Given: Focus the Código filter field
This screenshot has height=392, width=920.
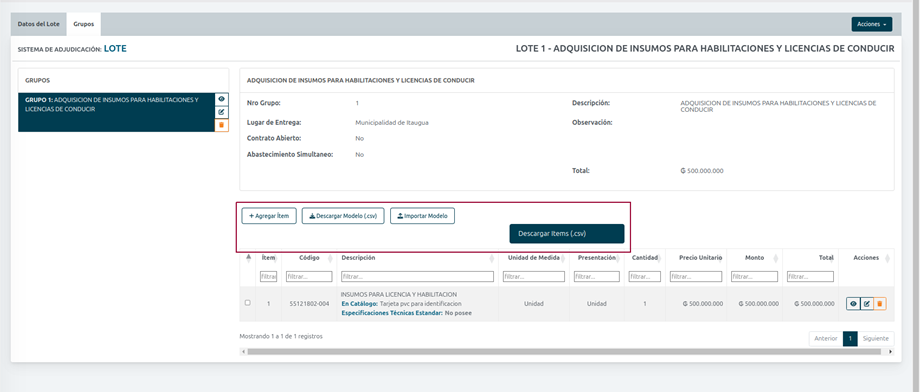Looking at the screenshot, I should point(309,276).
